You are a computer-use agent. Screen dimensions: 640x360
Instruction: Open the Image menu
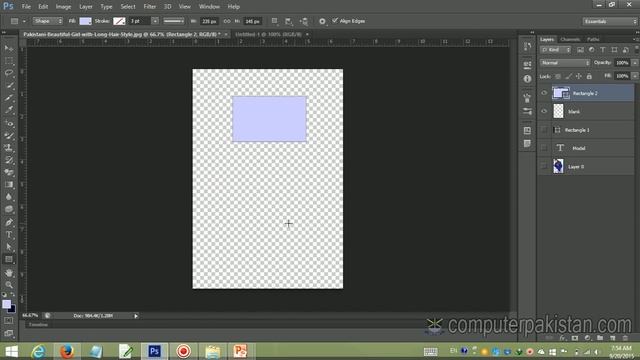pyautogui.click(x=63, y=7)
